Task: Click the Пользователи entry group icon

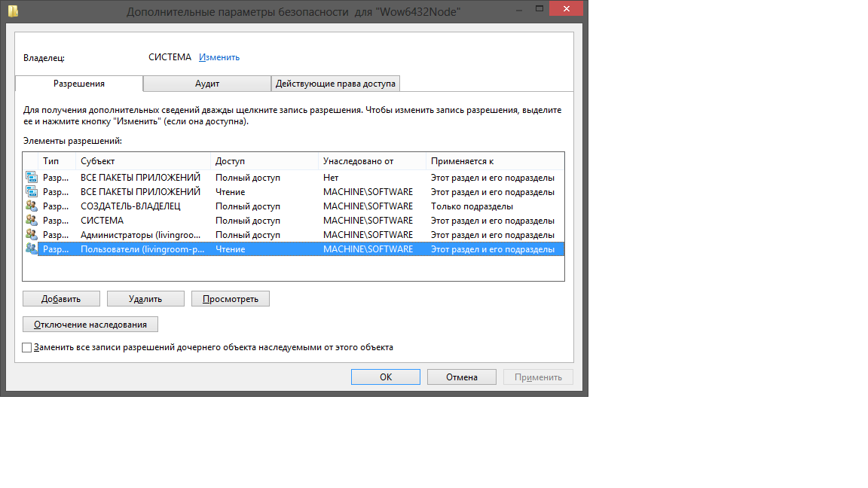Action: click(x=32, y=249)
